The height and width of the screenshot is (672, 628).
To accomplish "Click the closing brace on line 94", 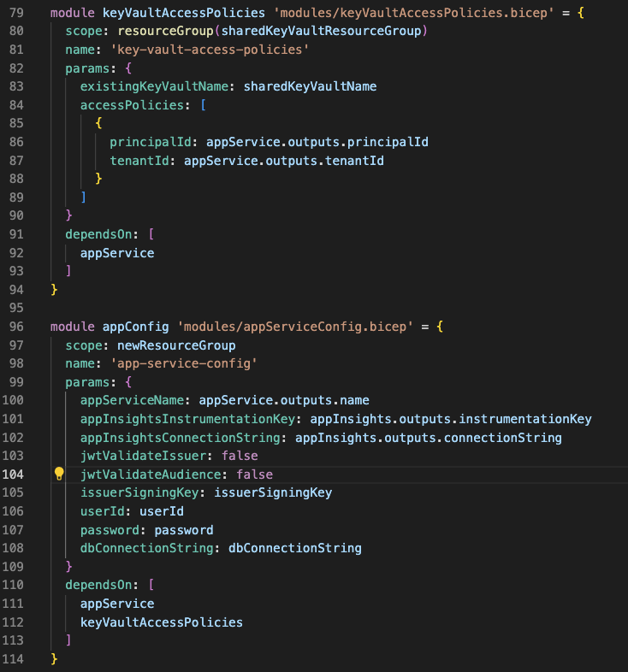I will (x=54, y=290).
